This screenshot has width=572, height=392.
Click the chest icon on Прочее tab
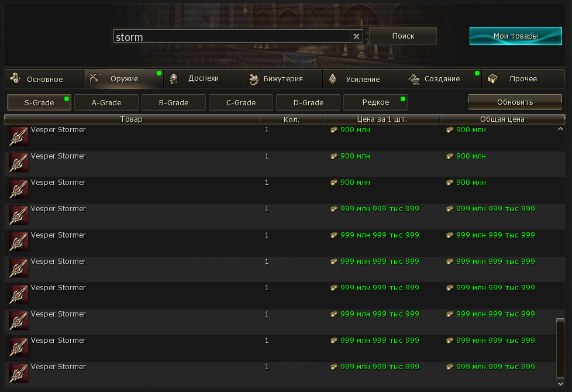[493, 78]
